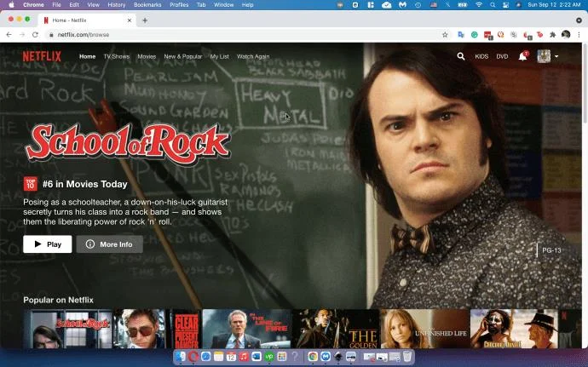Screen dimensions: 588x367
Task: Open In the Line of Fire thumbnail
Action: [x=247, y=329]
